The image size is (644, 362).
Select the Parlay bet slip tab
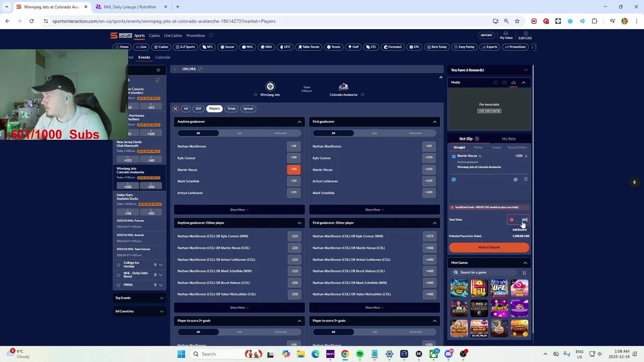478,147
